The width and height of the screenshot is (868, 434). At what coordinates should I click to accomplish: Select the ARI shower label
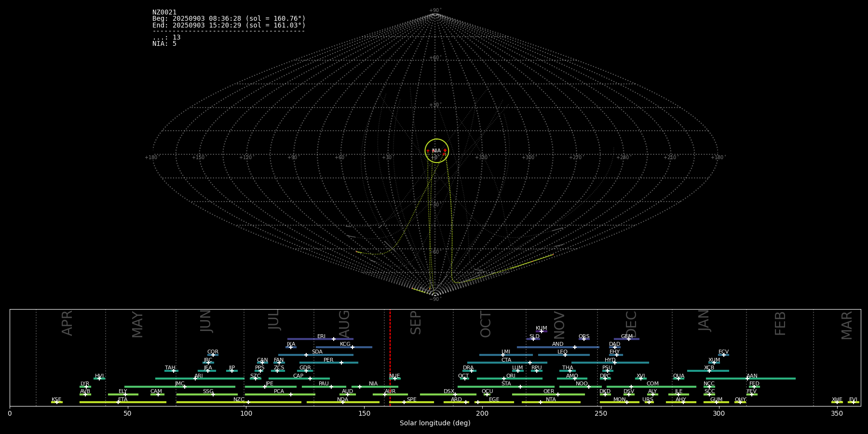coord(199,376)
